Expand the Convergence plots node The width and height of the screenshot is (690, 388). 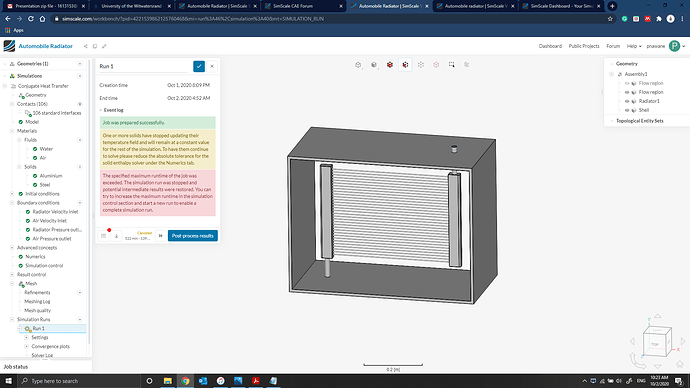click(x=26, y=346)
